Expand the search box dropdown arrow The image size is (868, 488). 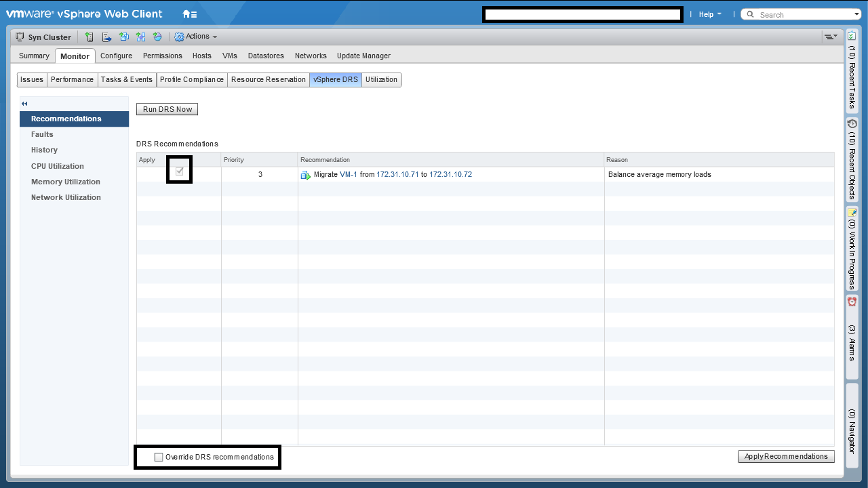click(856, 14)
